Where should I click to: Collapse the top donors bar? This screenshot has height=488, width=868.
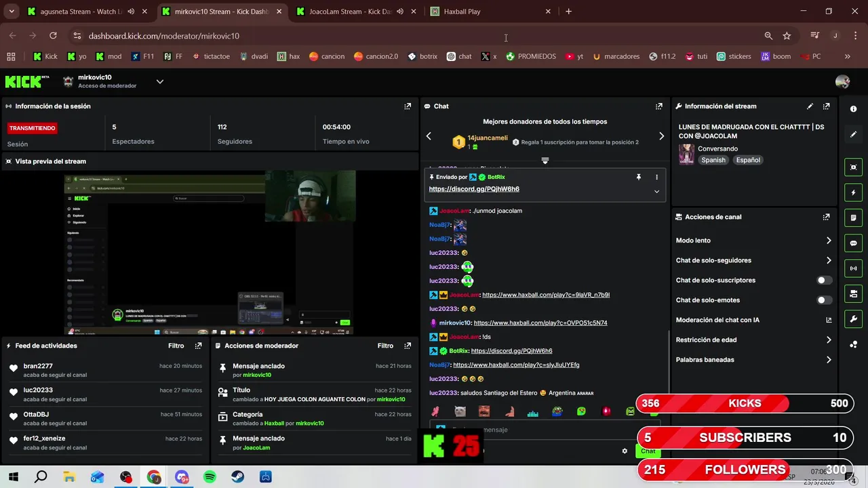(545, 161)
